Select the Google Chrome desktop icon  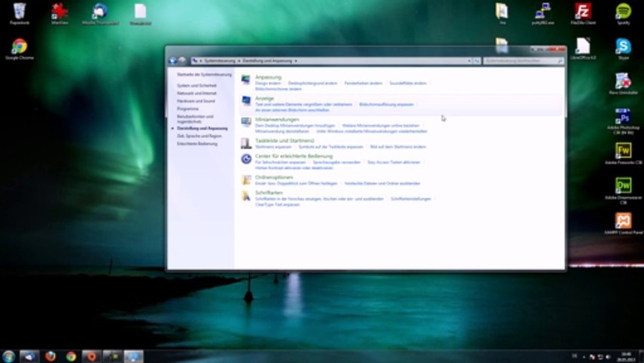coord(19,49)
